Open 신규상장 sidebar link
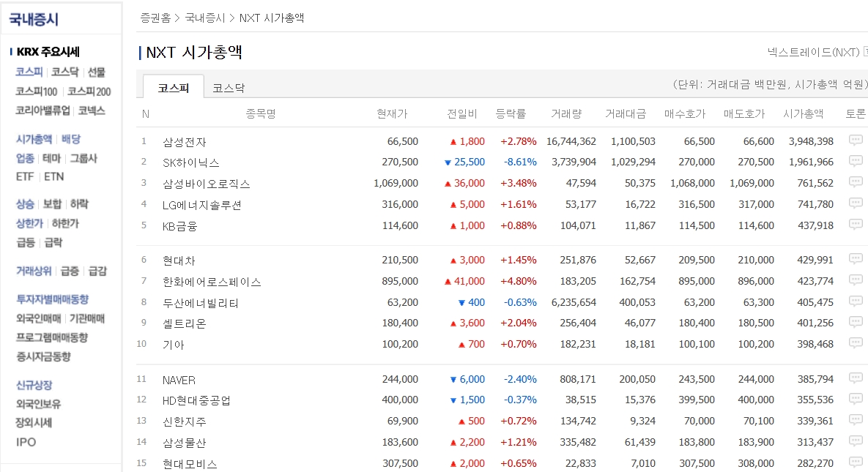 [34, 385]
